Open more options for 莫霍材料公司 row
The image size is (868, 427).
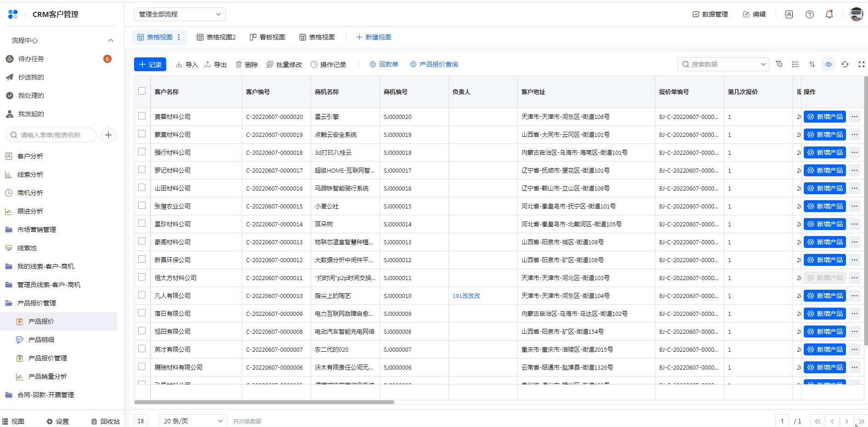(x=854, y=117)
